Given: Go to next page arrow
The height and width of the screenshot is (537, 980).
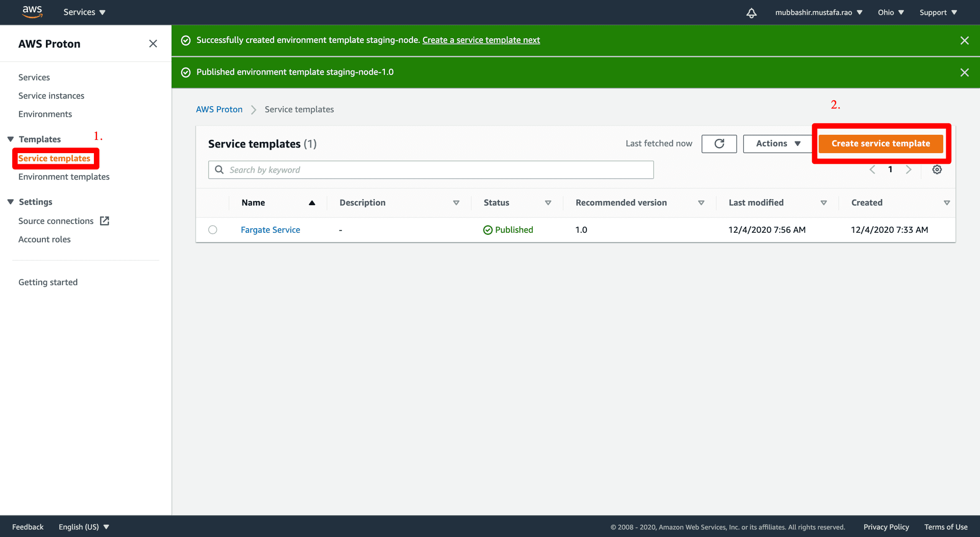Looking at the screenshot, I should [909, 169].
